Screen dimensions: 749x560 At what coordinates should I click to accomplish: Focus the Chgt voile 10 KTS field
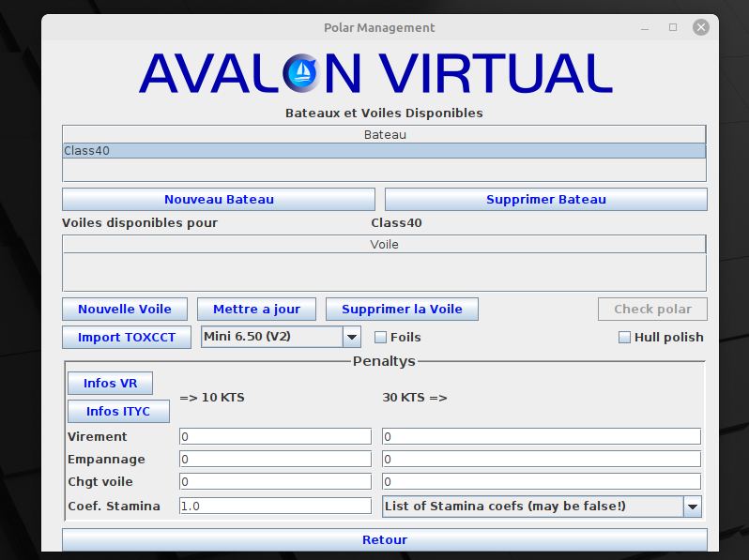[275, 482]
